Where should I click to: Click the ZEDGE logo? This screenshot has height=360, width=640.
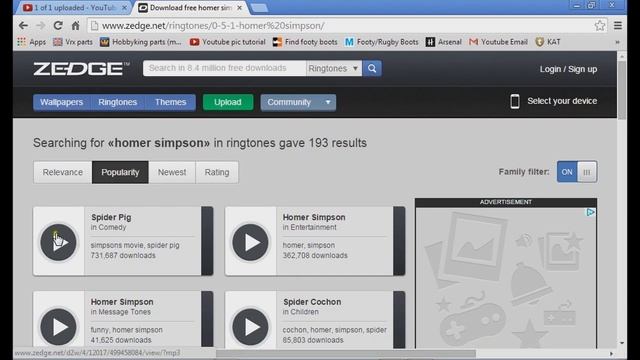pos(81,69)
